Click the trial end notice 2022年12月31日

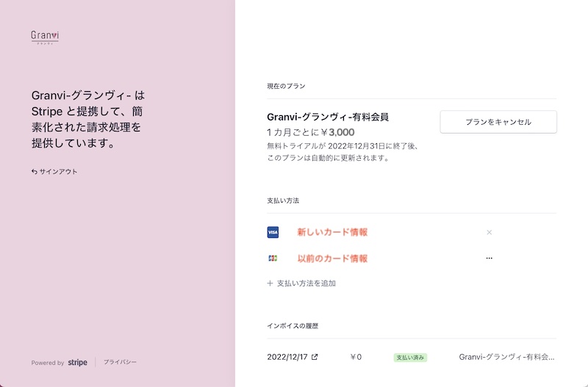tap(358, 146)
